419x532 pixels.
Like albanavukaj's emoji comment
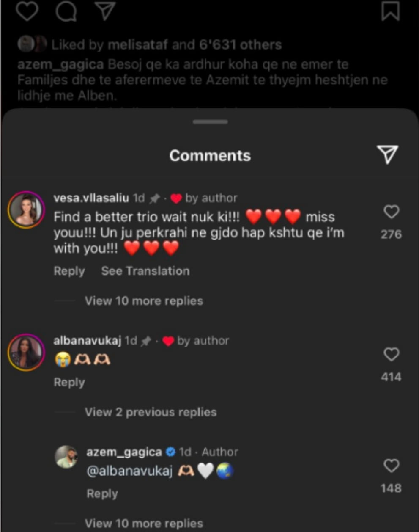(x=391, y=354)
